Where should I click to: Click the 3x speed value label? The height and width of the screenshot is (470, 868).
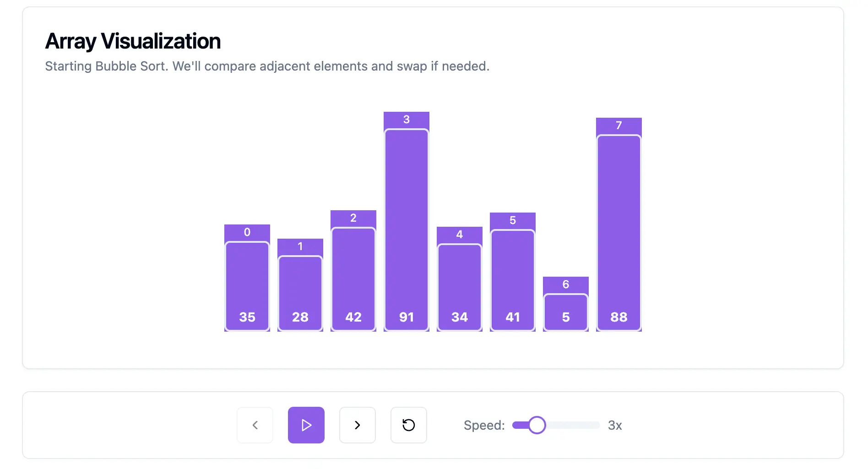pos(615,426)
